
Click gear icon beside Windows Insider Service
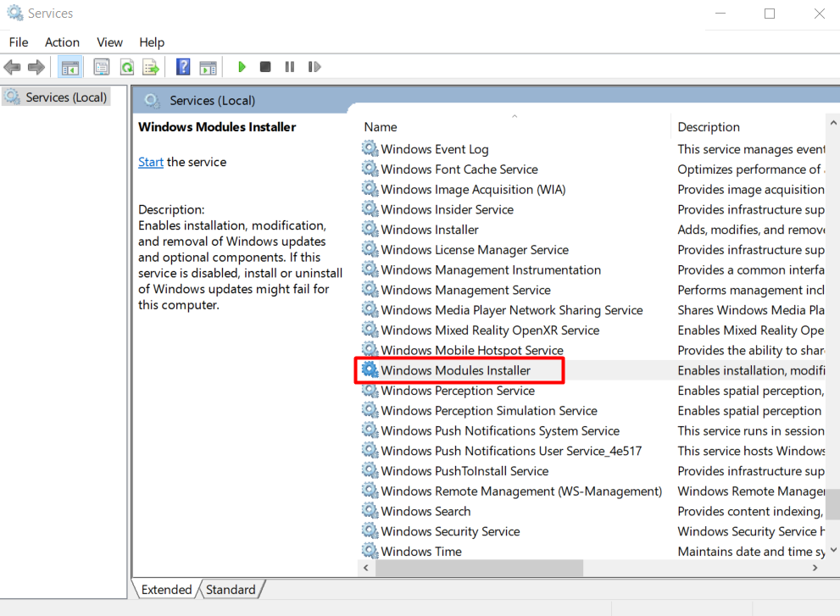coord(370,209)
